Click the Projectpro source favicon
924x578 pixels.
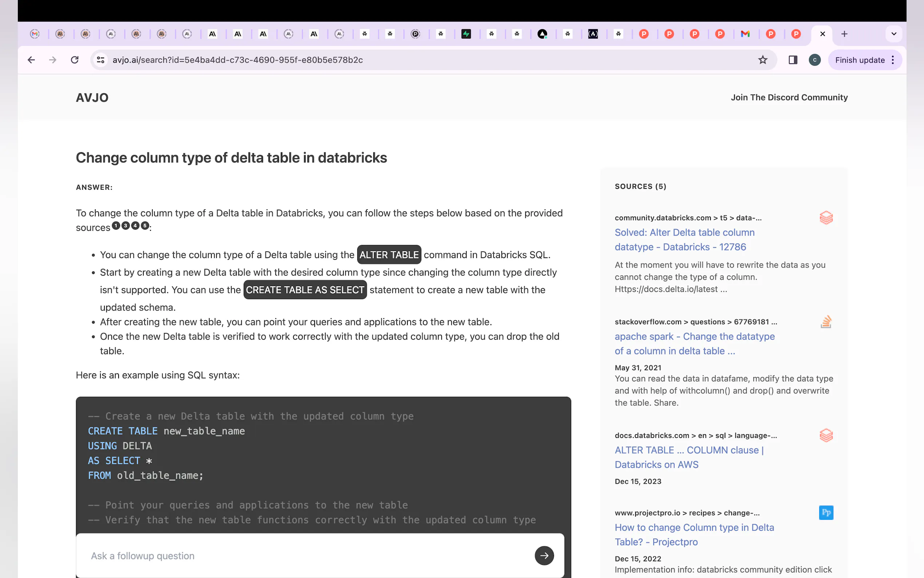tap(826, 512)
